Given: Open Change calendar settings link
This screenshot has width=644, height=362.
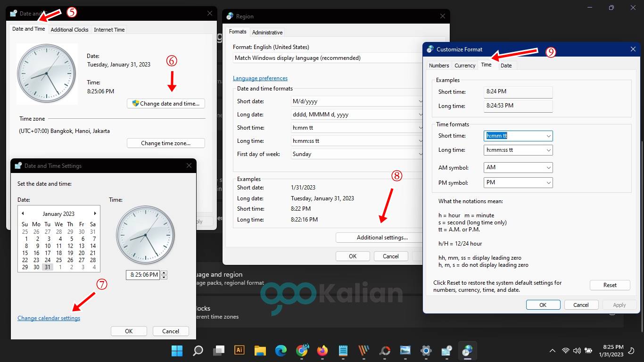Looking at the screenshot, I should pos(49,318).
